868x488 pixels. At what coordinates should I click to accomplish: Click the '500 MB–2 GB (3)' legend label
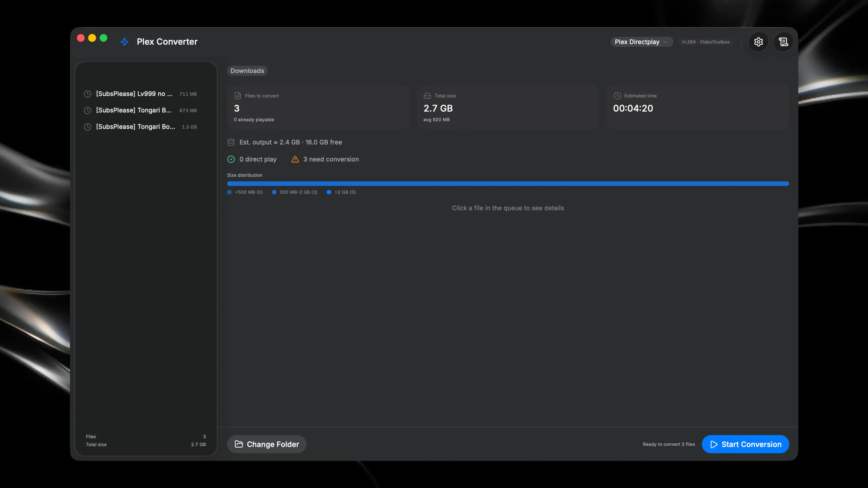[x=298, y=192]
